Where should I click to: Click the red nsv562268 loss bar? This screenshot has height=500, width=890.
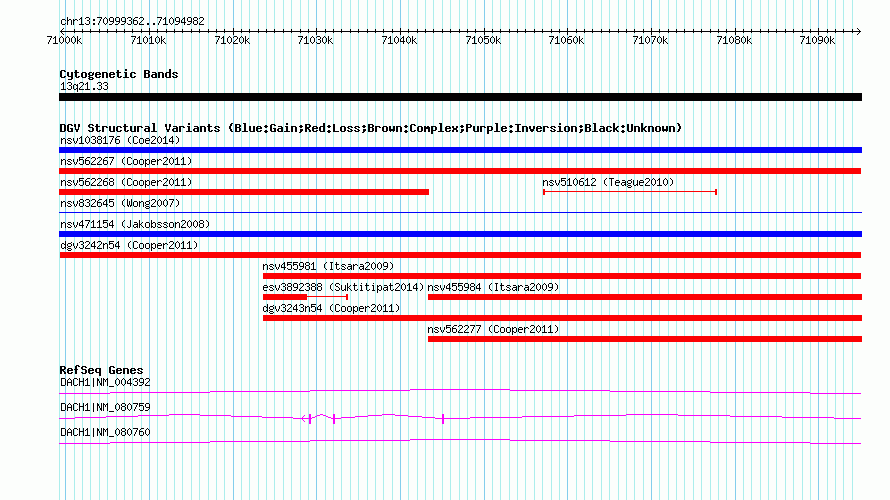click(244, 192)
